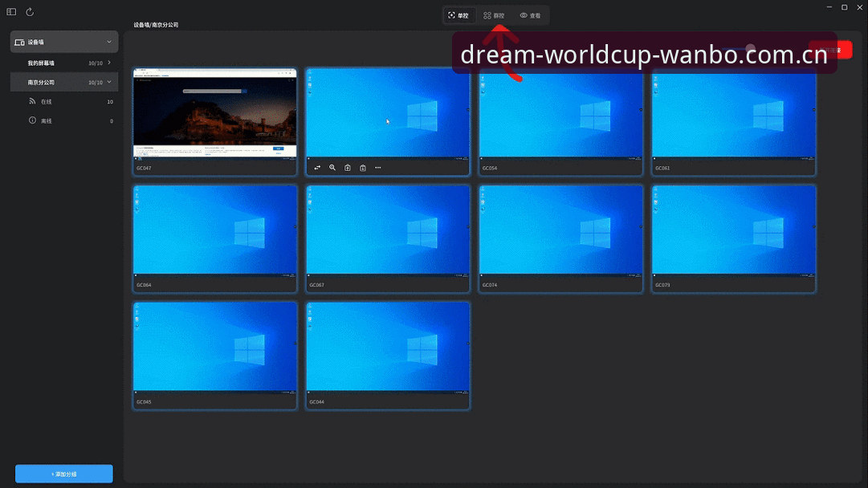Image resolution: width=868 pixels, height=488 pixels.
Task: Minimize the application window
Action: [829, 7]
